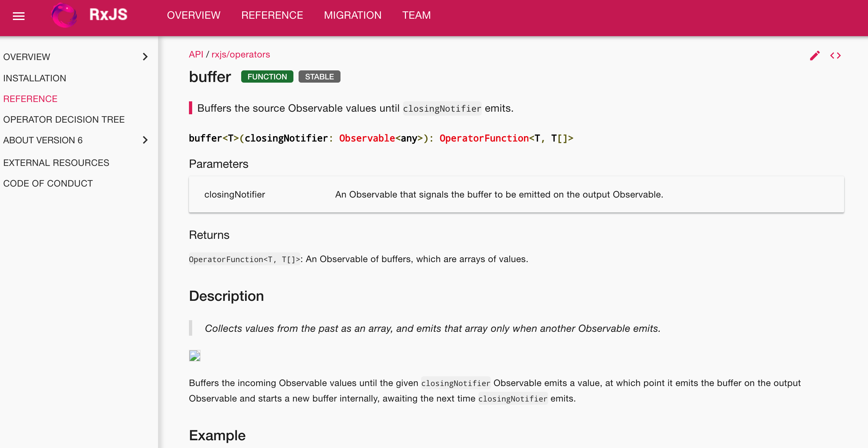This screenshot has width=868, height=448.
Task: Click the italic "Collects values from the past" quote
Action: 432,328
